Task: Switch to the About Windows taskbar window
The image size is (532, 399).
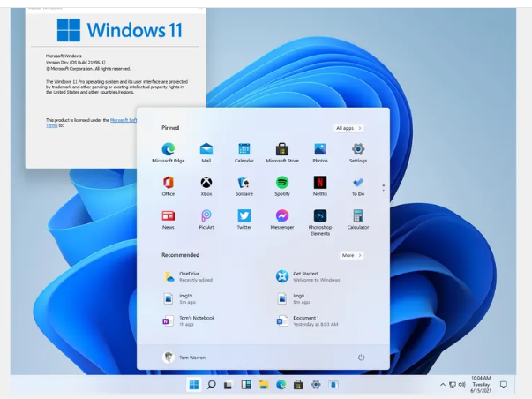Action: pos(333,385)
